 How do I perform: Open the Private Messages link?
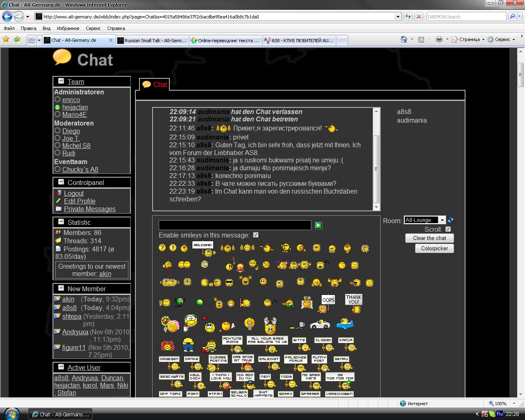[x=89, y=209]
